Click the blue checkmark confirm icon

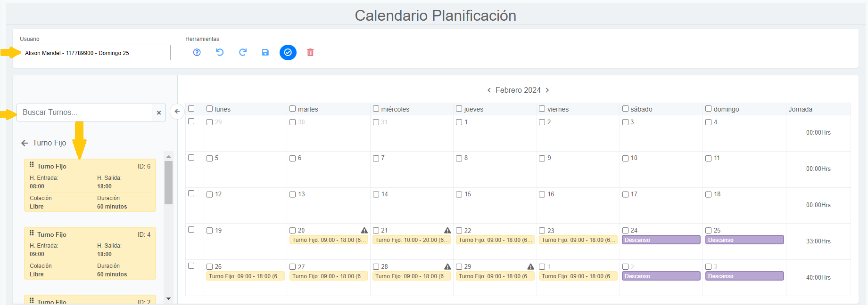[x=288, y=52]
